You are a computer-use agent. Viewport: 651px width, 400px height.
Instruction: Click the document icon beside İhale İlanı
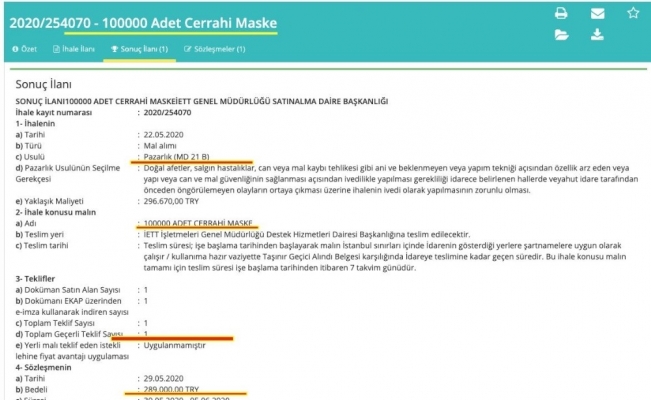point(56,49)
